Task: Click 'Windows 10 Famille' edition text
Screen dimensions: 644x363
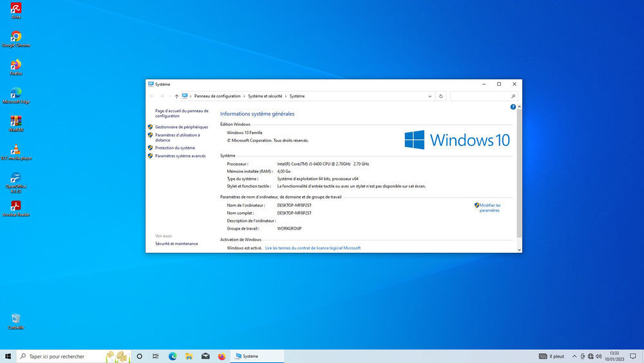Action: [x=244, y=133]
